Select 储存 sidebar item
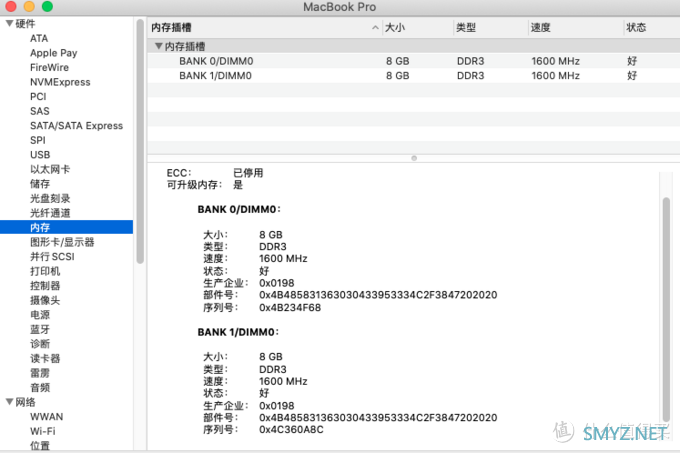Image resolution: width=680 pixels, height=453 pixels. (40, 184)
